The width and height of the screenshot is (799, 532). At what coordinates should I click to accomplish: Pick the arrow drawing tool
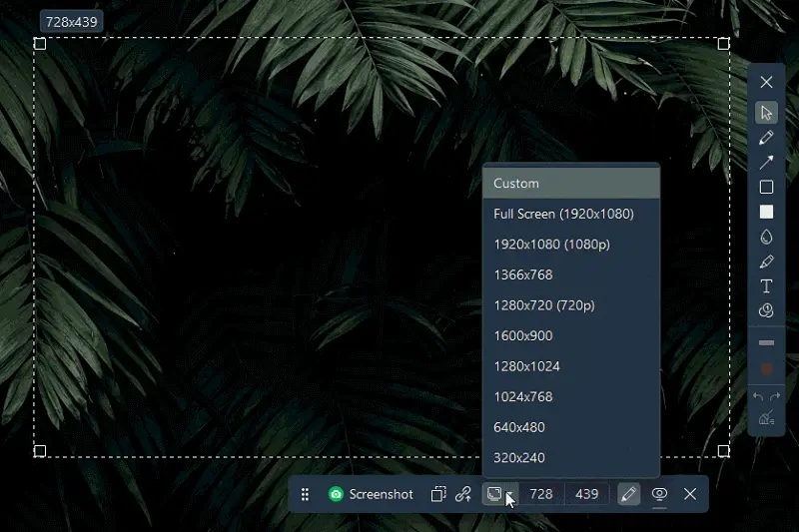766,162
